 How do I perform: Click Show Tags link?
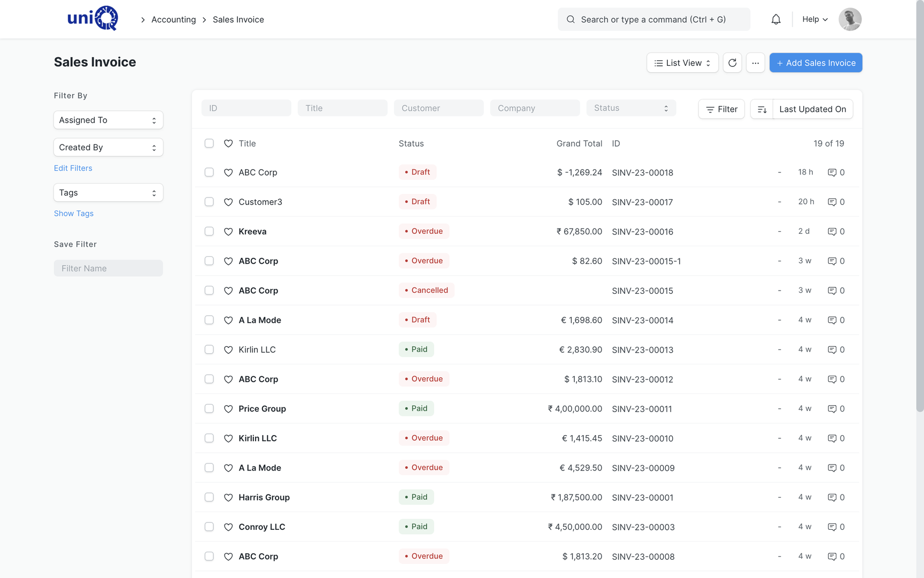[74, 214]
